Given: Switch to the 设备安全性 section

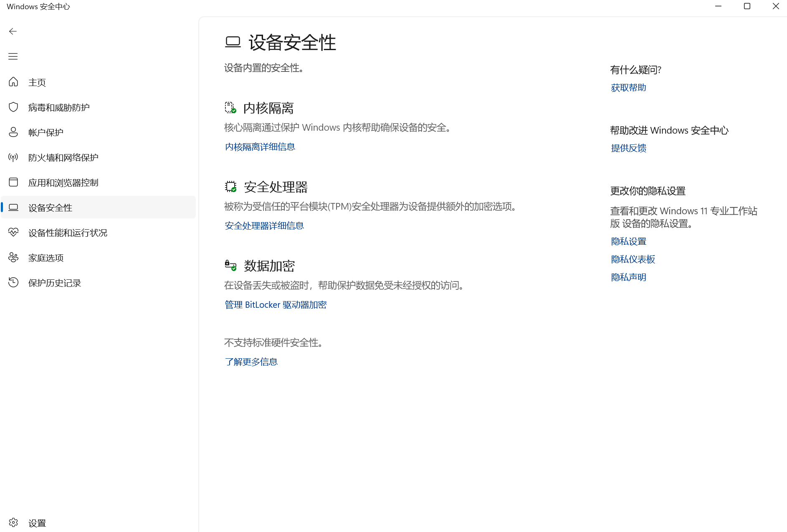Looking at the screenshot, I should (50, 208).
